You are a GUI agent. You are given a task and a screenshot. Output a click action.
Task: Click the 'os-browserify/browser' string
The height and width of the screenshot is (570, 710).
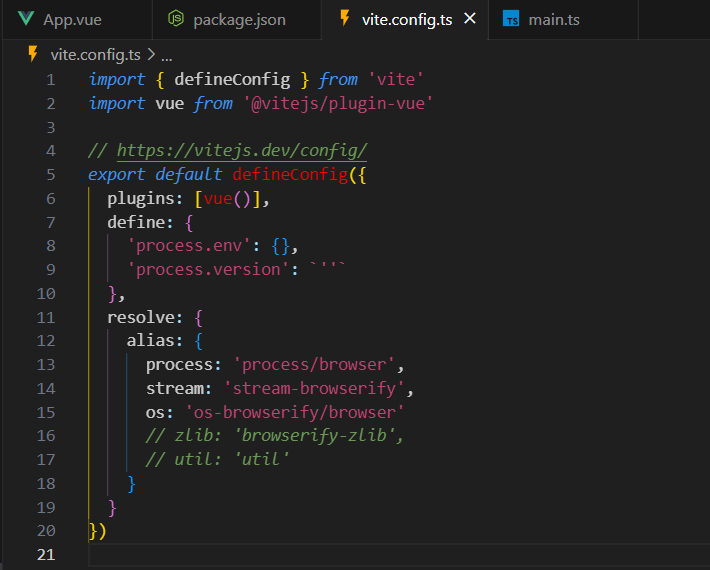[294, 412]
